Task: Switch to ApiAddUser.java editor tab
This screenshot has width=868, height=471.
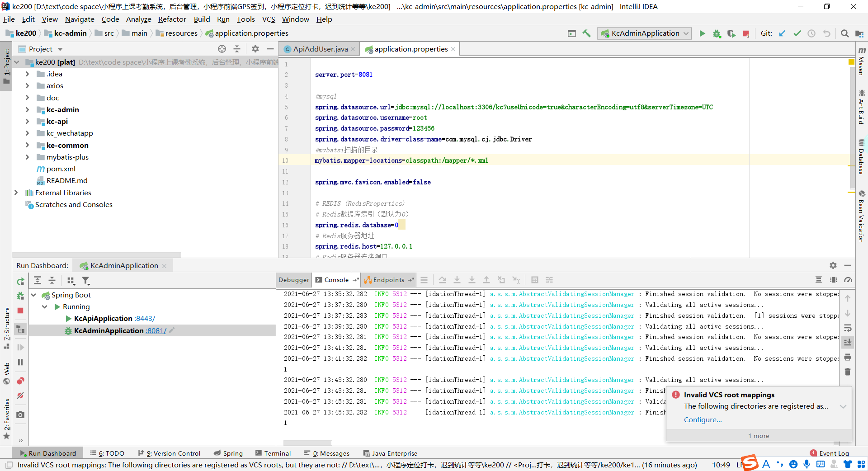Action: click(320, 49)
